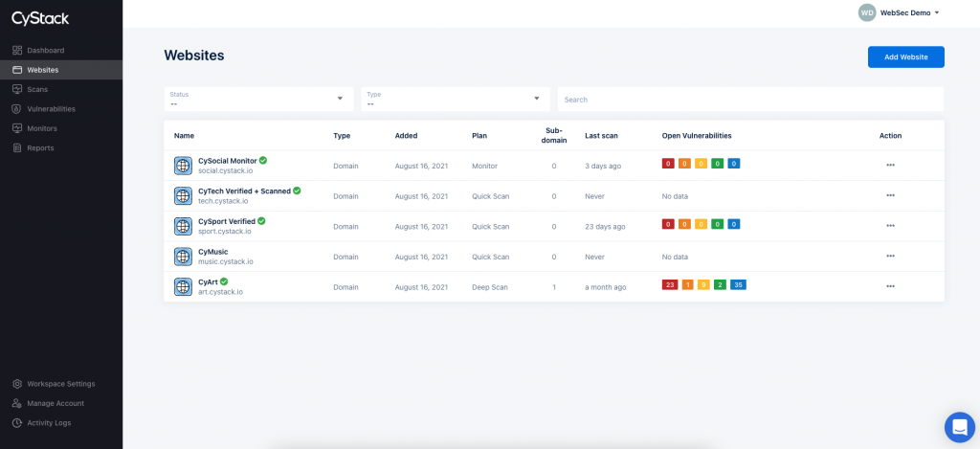Click CyArt red critical badge 23
The height and width of the screenshot is (449, 980).
pos(669,285)
